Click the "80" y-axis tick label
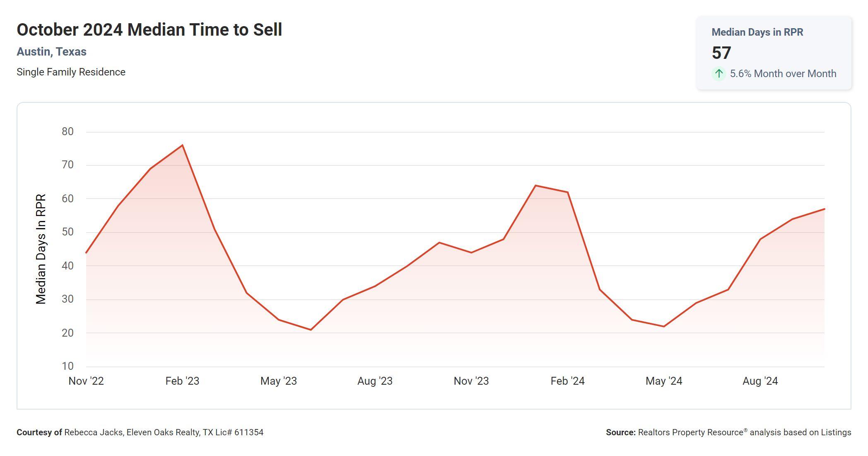 [x=68, y=132]
